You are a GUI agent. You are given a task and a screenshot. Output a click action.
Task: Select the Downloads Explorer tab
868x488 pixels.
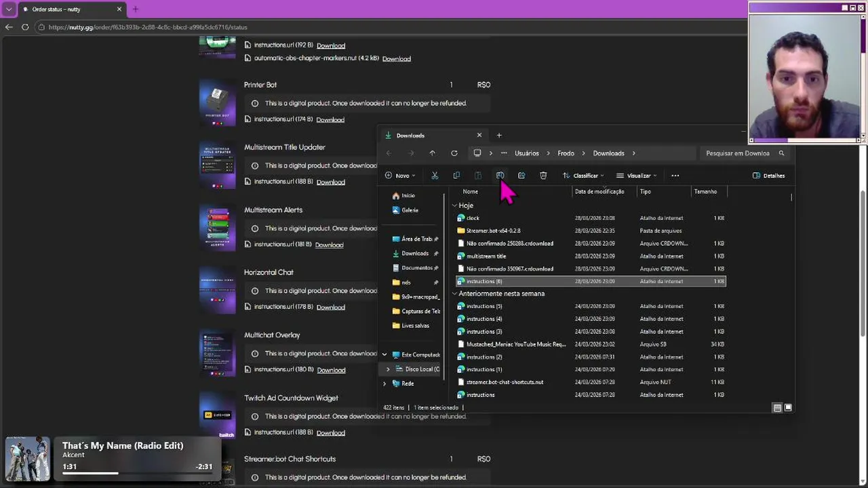pos(434,136)
